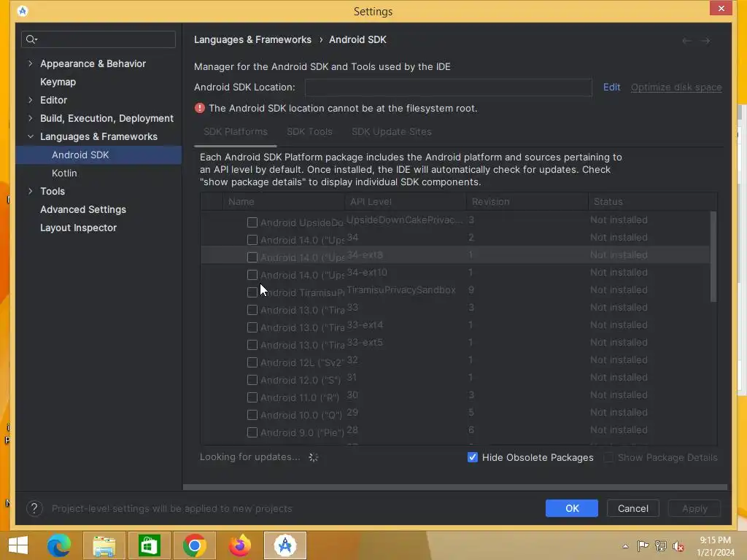This screenshot has height=560, width=747.
Task: Launch Firefox from taskbar
Action: click(239, 545)
